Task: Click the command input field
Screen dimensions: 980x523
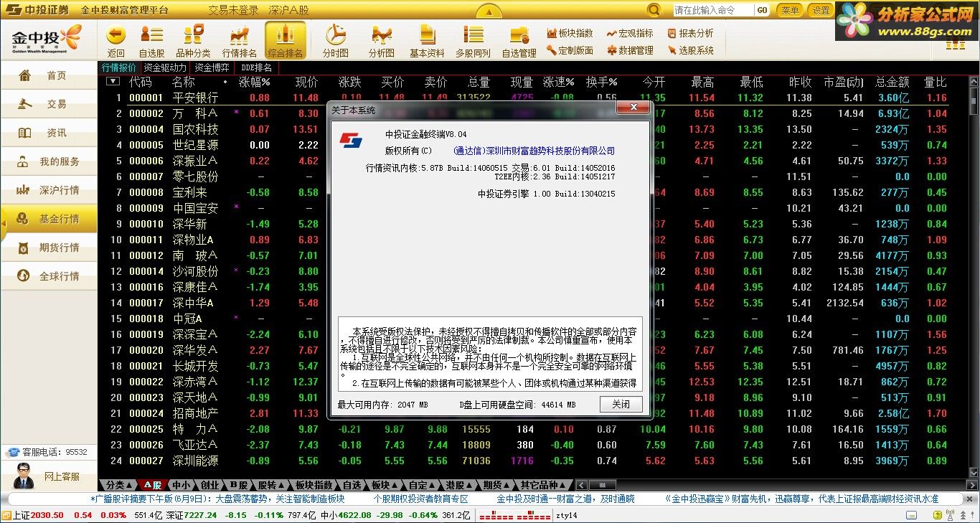Action: (x=713, y=10)
